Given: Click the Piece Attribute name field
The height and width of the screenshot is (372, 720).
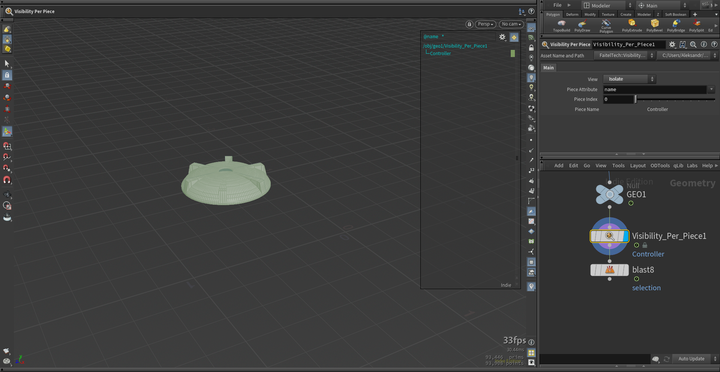Looking at the screenshot, I should click(655, 90).
